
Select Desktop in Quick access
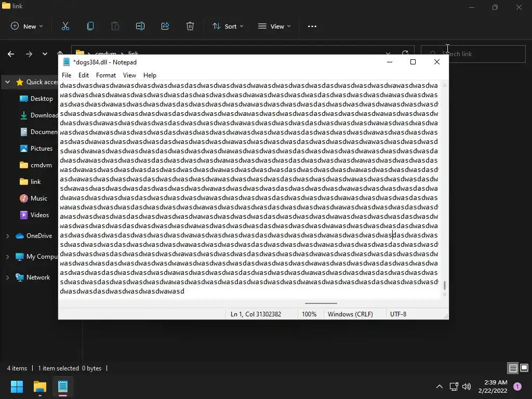click(x=36, y=99)
